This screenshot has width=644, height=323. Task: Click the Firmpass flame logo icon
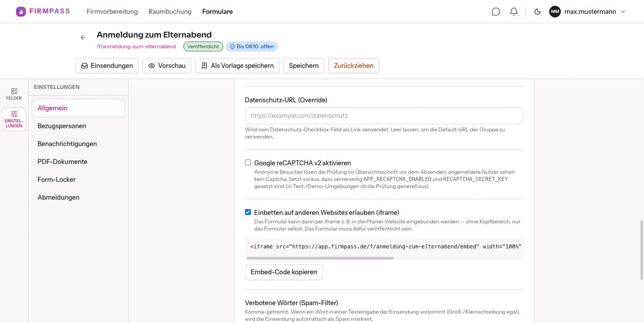point(21,12)
